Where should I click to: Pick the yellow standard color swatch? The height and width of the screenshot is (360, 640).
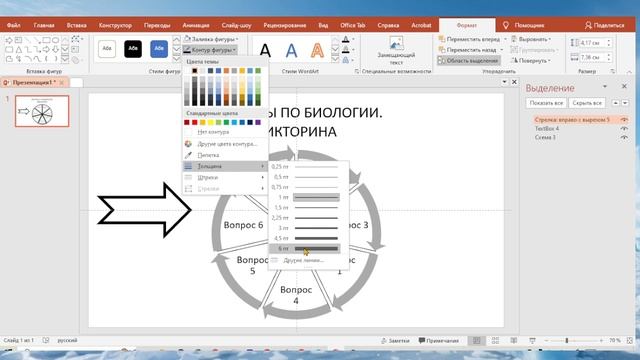(211, 122)
